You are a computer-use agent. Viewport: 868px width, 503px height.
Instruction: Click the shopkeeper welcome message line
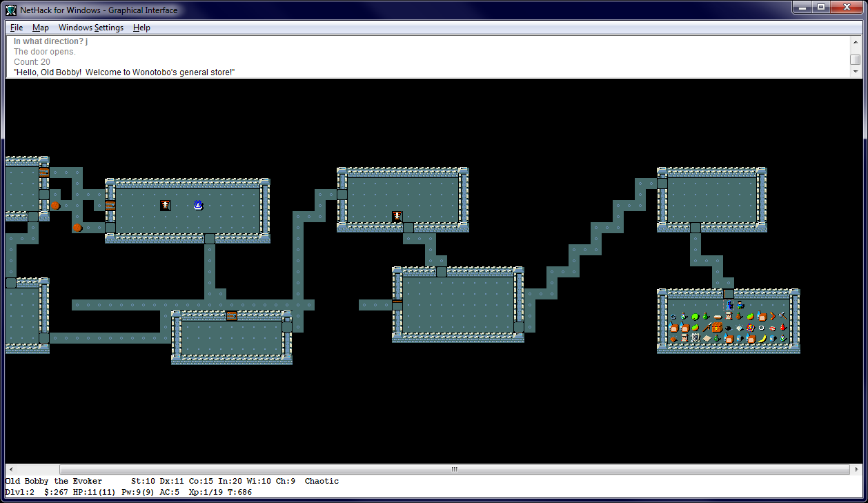pyautogui.click(x=124, y=72)
